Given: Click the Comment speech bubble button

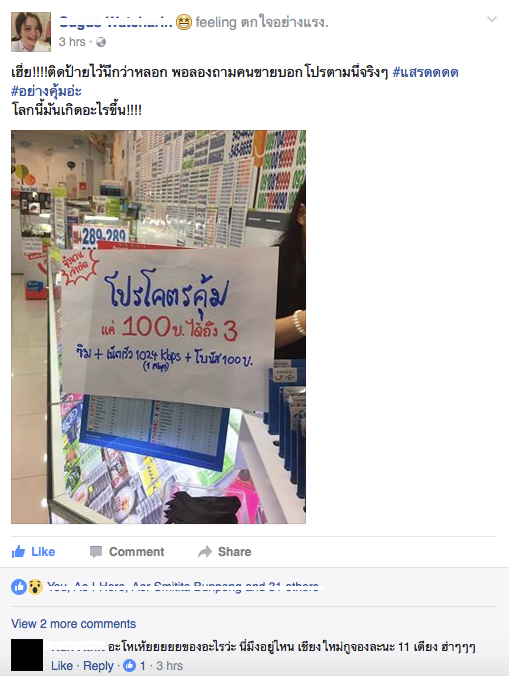Looking at the screenshot, I should click(x=127, y=551).
